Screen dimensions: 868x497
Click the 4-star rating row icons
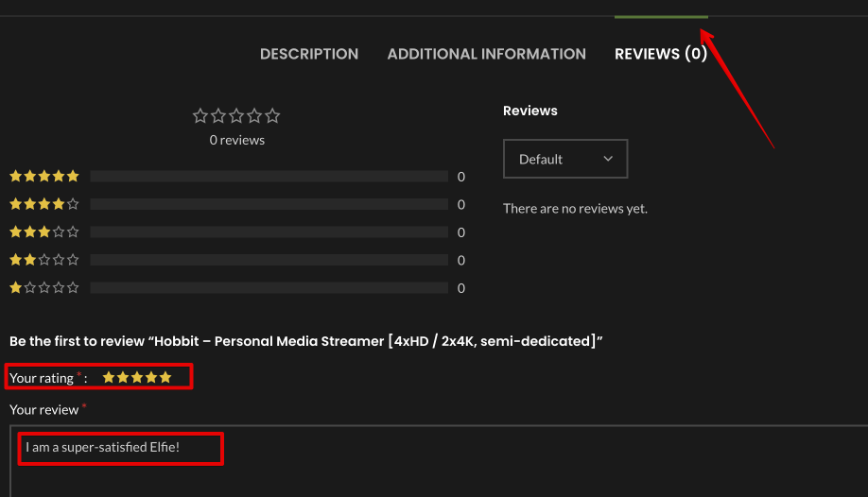(44, 204)
